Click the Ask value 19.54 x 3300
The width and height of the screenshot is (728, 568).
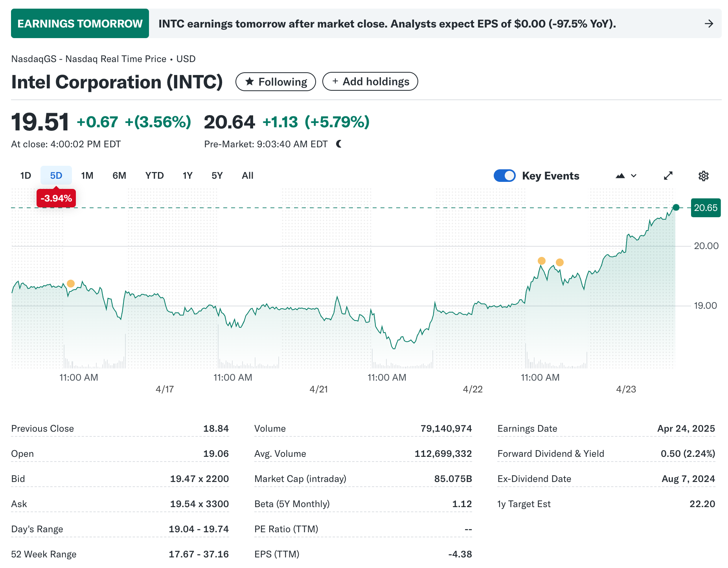[199, 504]
